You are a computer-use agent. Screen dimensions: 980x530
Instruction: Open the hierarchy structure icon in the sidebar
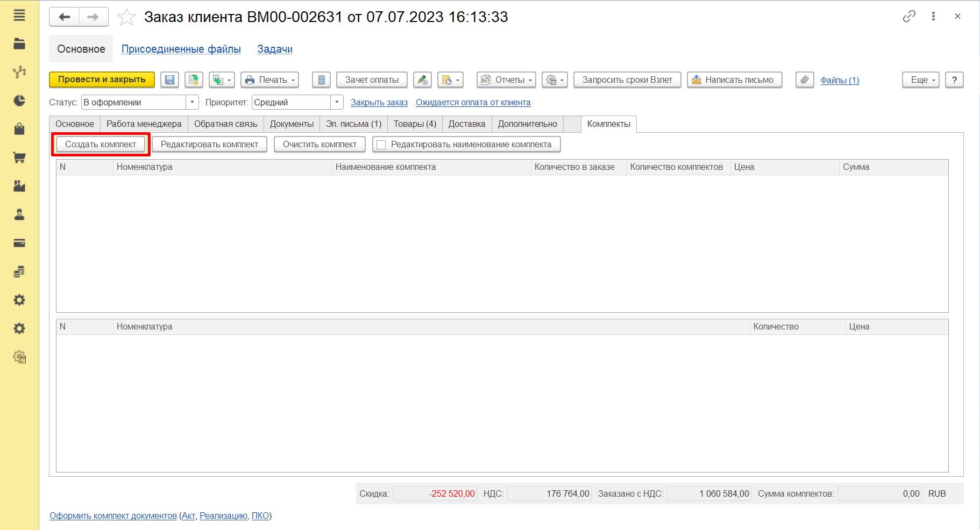tap(19, 72)
